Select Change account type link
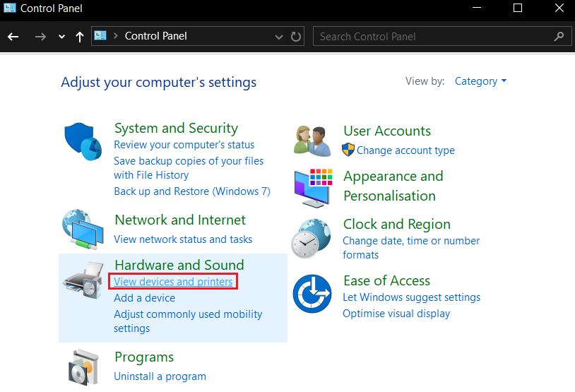Viewport: 575px width, 392px height. click(405, 150)
